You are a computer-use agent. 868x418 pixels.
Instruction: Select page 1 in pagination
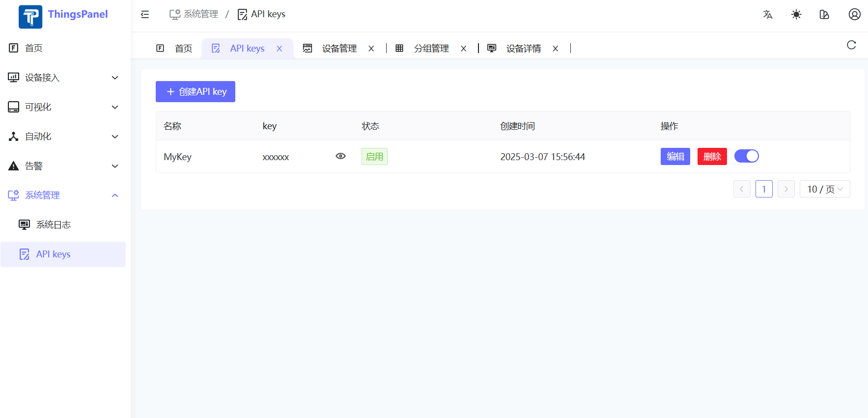[x=764, y=189]
